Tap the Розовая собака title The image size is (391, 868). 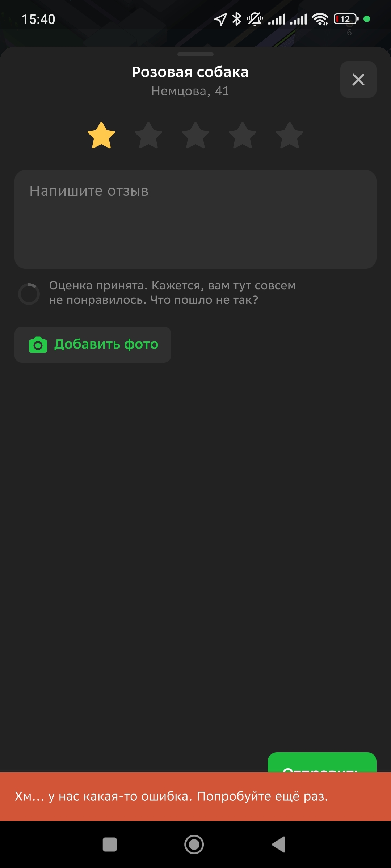click(190, 72)
